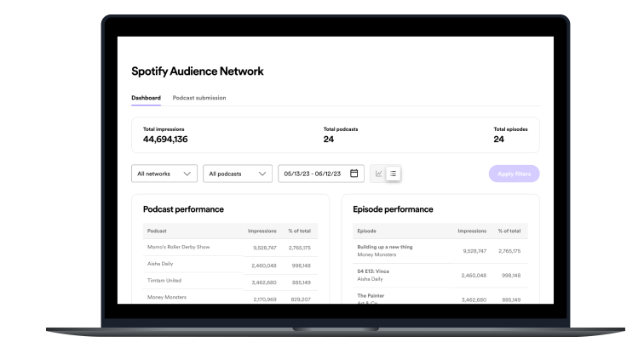644x348 pixels.
Task: Click Episode column header in Episode performance
Action: click(x=367, y=231)
